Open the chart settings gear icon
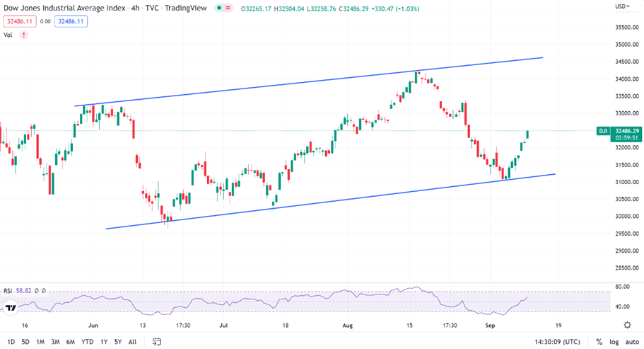The image size is (644, 349). pyautogui.click(x=627, y=325)
